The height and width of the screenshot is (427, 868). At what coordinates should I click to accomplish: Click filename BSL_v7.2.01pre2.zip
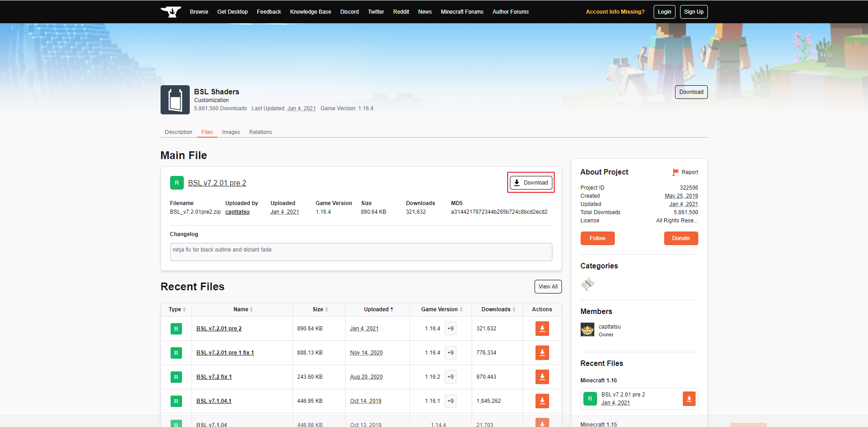tap(195, 212)
